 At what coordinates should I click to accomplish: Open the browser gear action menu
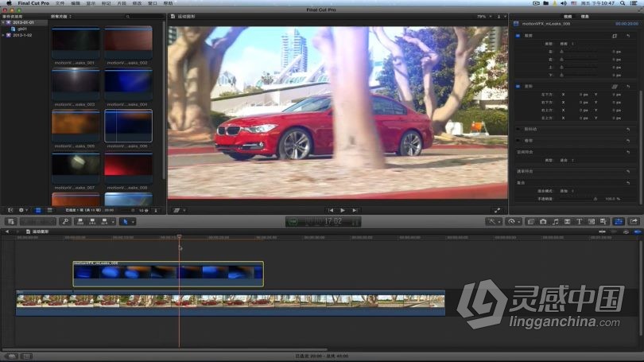click(22, 210)
